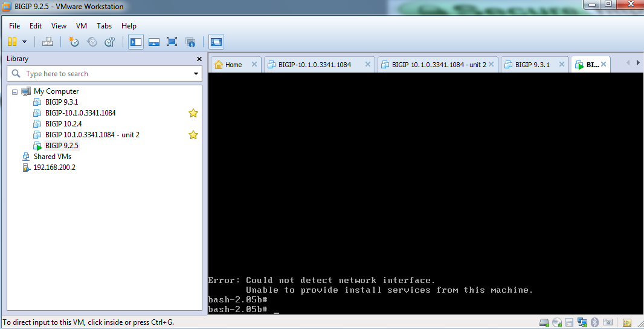Switch to BIGIP 10.1.0.3341.1084 - unit 2 tab
644x329 pixels.
(x=439, y=65)
